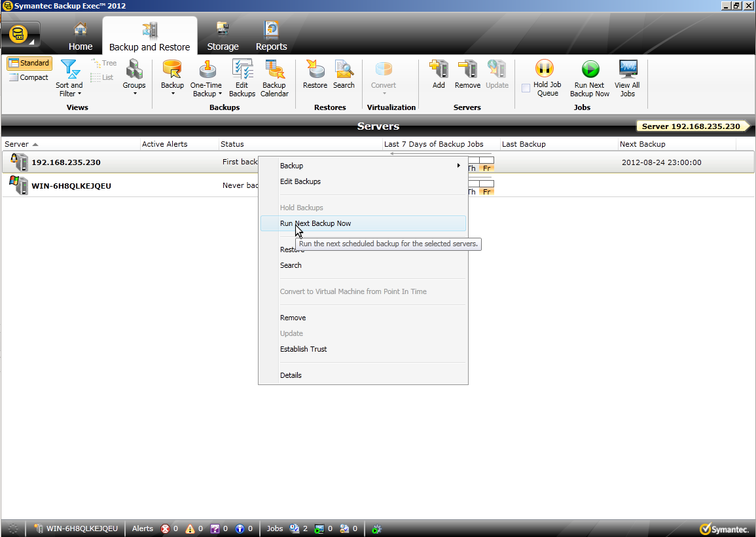Open the Groups dropdown
The height and width of the screenshot is (537, 756).
134,79
